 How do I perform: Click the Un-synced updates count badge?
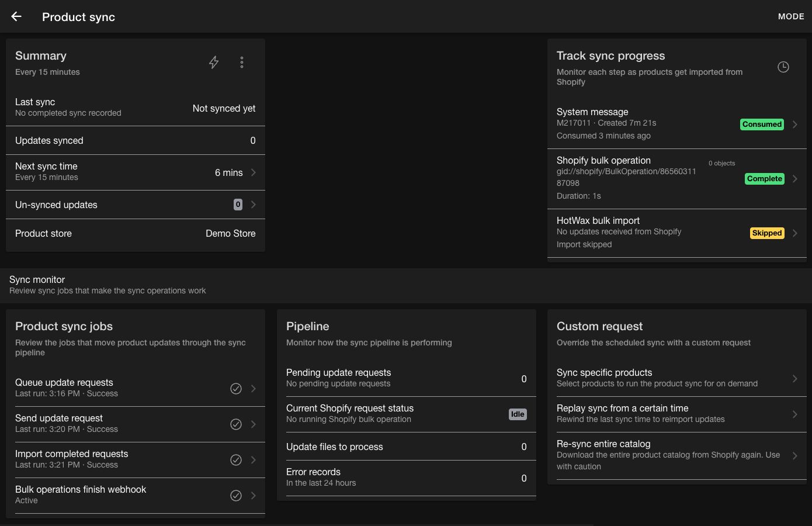point(238,205)
